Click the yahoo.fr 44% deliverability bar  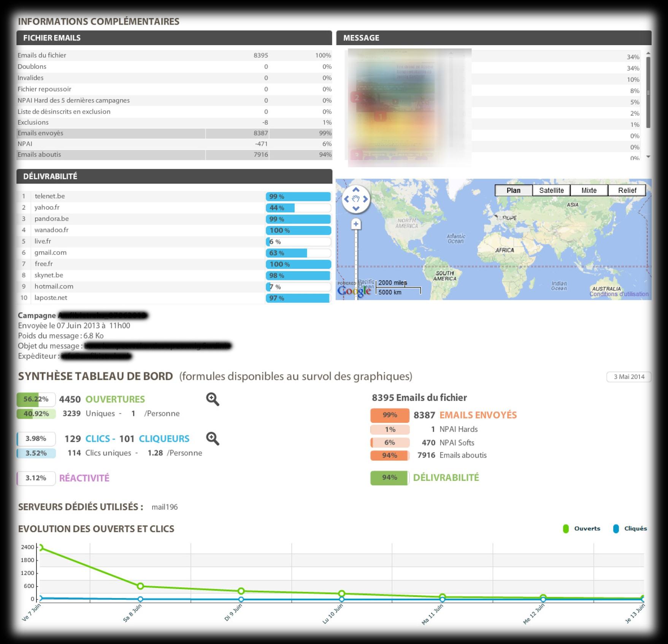pos(298,208)
